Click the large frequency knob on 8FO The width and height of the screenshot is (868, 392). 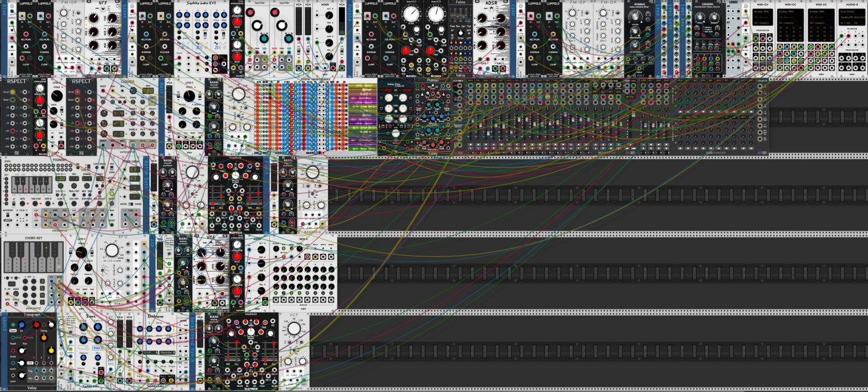[112, 251]
